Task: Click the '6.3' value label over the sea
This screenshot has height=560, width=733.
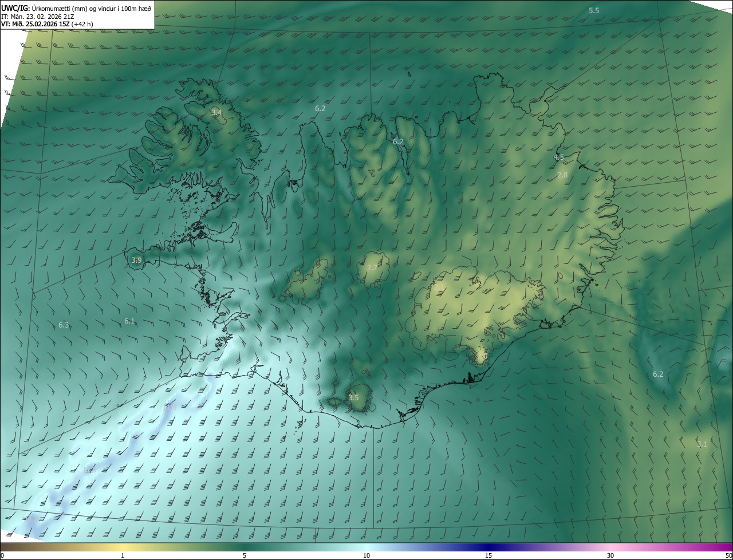Action: [64, 325]
